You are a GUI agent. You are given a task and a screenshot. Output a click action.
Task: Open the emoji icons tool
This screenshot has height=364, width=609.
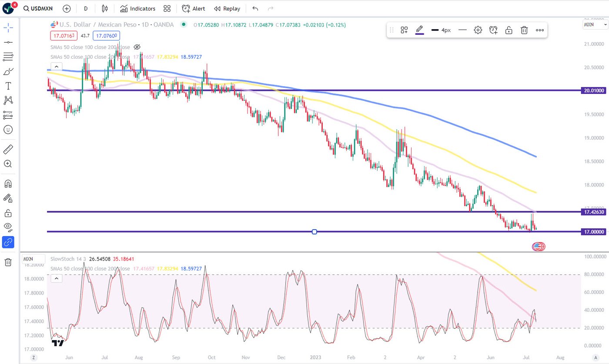[x=8, y=129]
